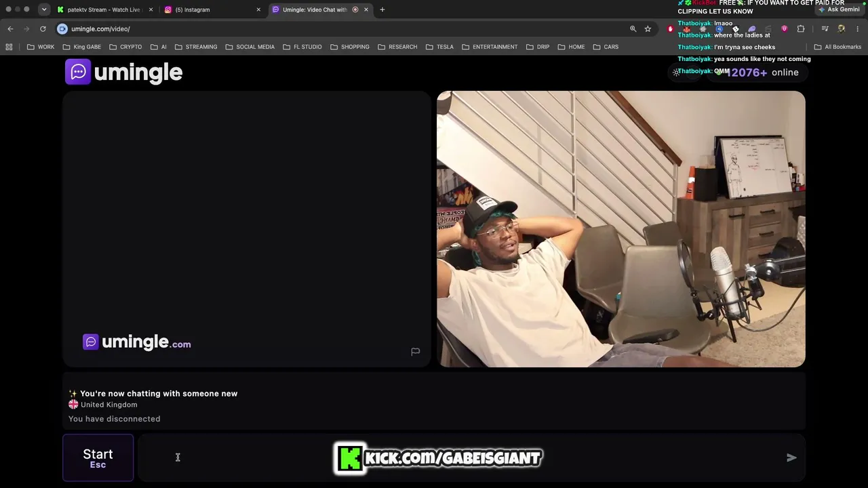
Task: Click the United Kingdom flag icon
Action: pyautogui.click(x=73, y=405)
